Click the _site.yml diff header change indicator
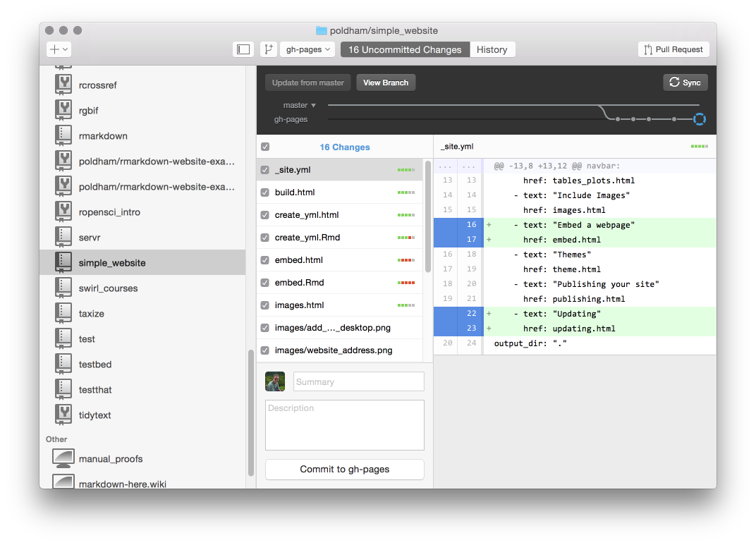The height and width of the screenshot is (545, 756). (x=699, y=147)
